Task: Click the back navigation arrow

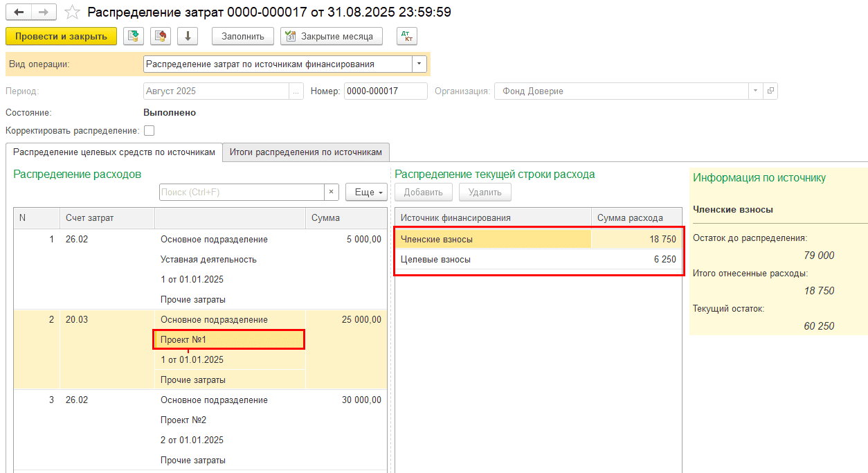Action: click(19, 12)
